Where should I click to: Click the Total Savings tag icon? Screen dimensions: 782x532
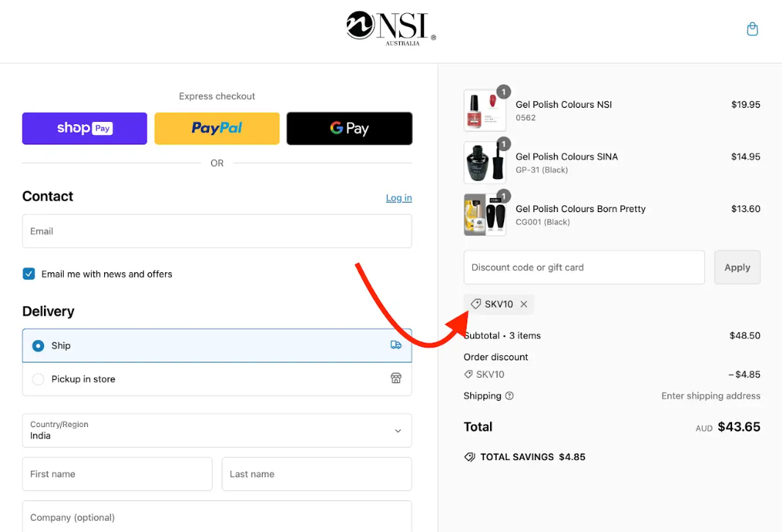pos(469,456)
